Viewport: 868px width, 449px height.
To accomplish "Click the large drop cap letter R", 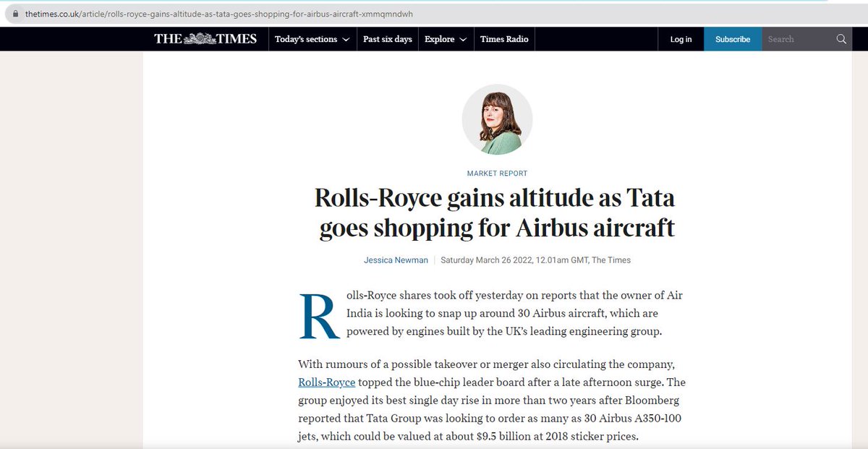I will pyautogui.click(x=319, y=316).
